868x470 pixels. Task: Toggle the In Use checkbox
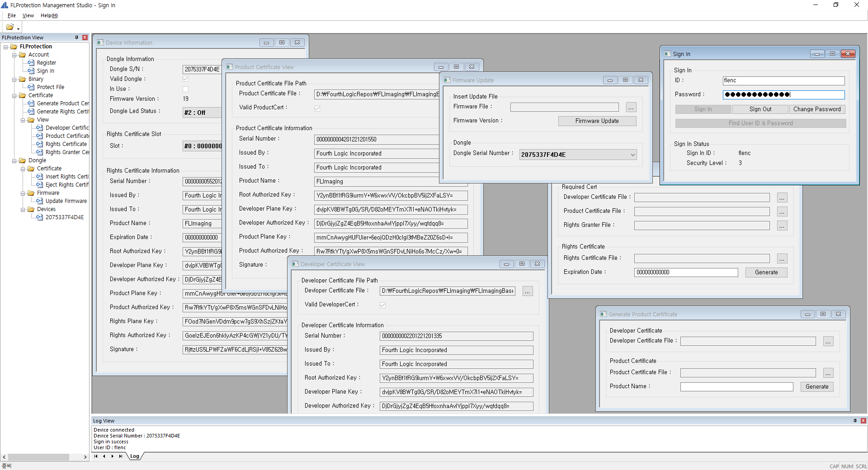[185, 89]
